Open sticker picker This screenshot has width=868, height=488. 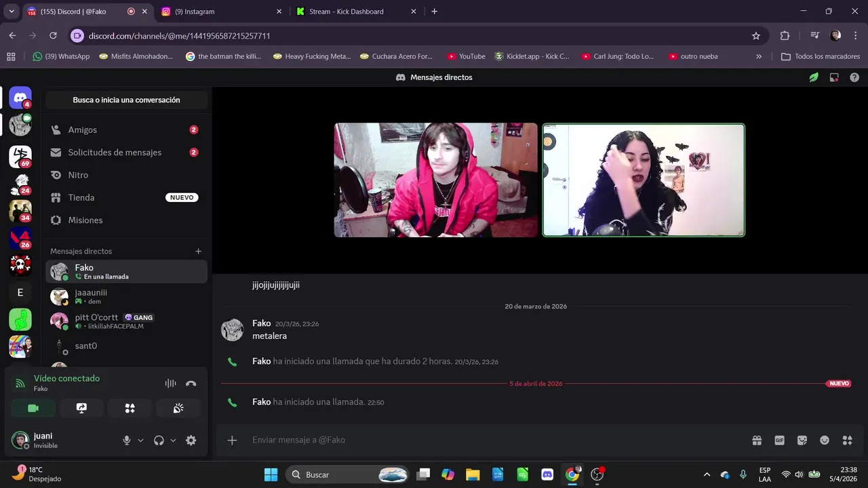pos(802,440)
